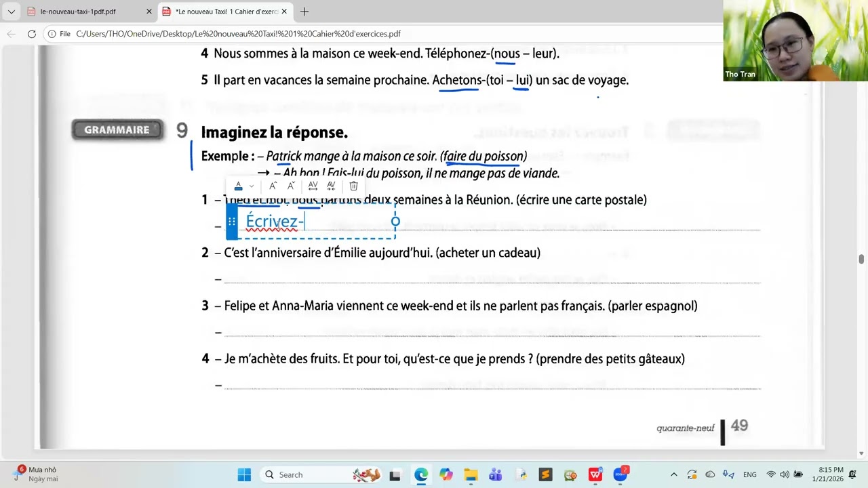Open the text color picker
Image resolution: width=868 pixels, height=488 pixels.
tap(238, 186)
